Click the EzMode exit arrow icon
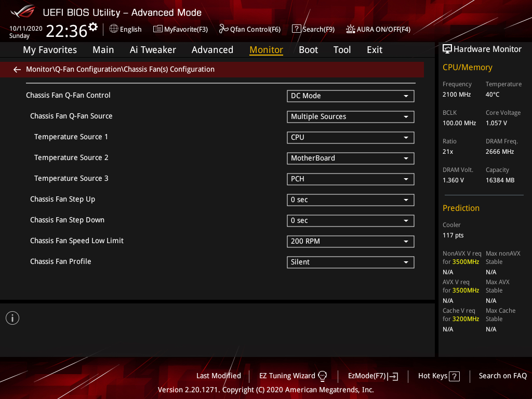Image resolution: width=532 pixels, height=399 pixels. pos(393,376)
